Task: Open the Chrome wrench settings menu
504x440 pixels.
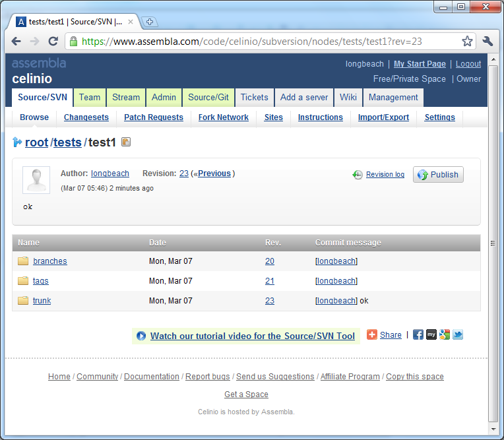Action: tap(488, 42)
